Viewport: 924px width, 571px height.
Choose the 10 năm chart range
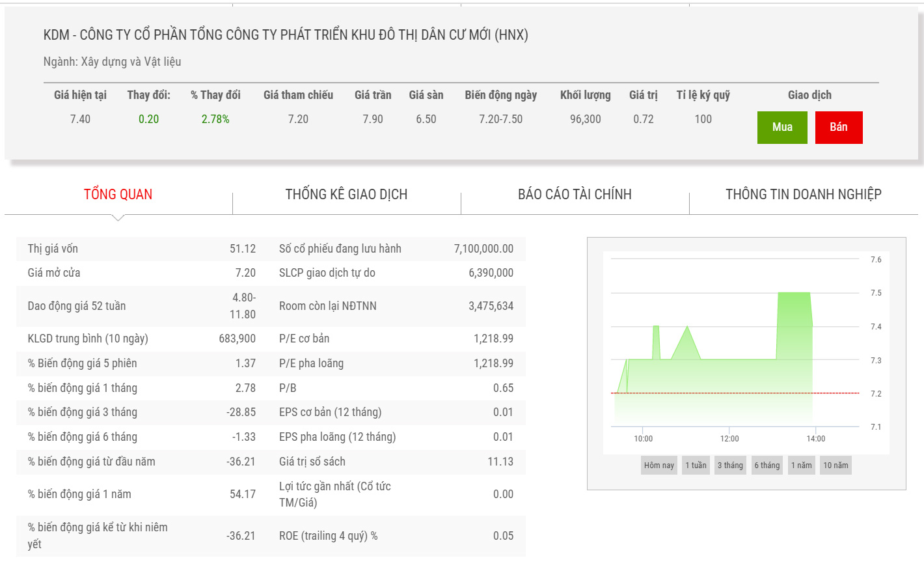click(x=836, y=465)
